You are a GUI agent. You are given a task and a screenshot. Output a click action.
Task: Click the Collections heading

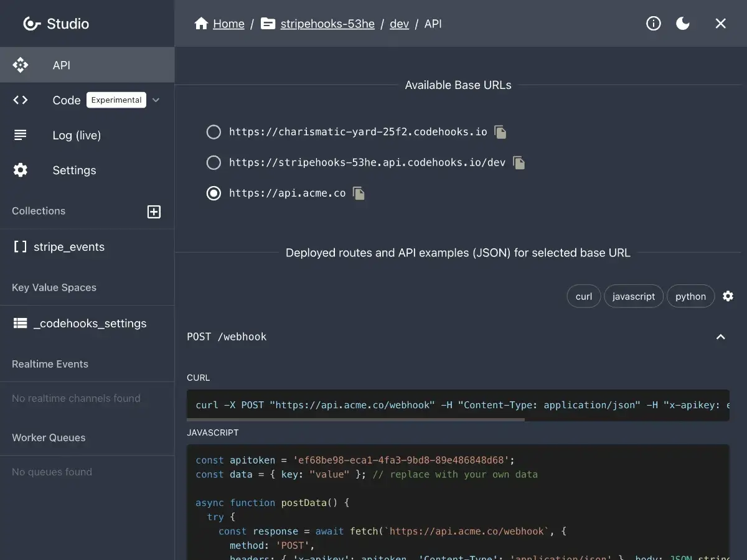click(x=39, y=211)
